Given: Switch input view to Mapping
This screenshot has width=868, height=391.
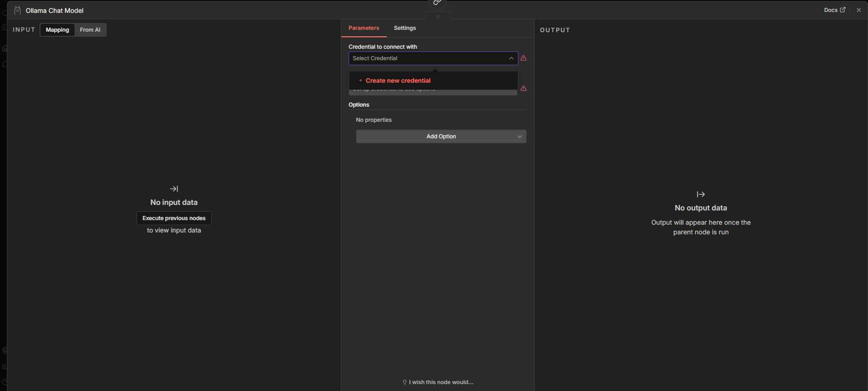Looking at the screenshot, I should [x=57, y=30].
